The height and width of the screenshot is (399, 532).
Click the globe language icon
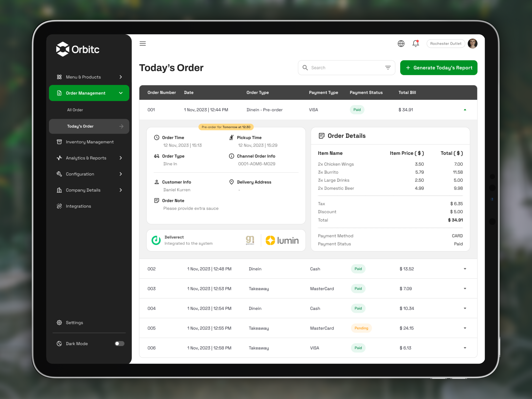(401, 44)
